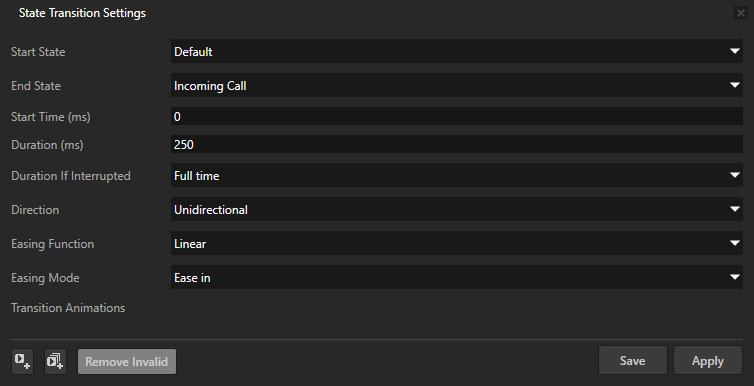Image resolution: width=754 pixels, height=386 pixels.
Task: Open the Start State dropdown showing Default
Action: [457, 51]
